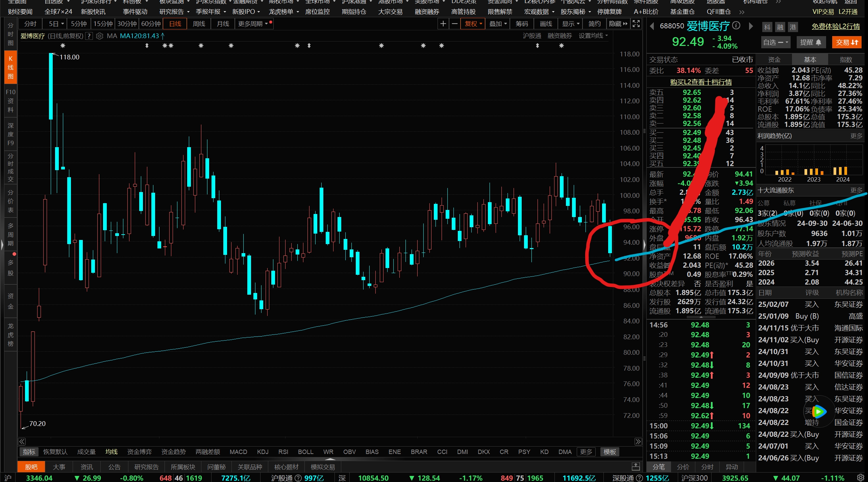868x482 pixels.
Task: Go to next stock with right arrow
Action: [x=751, y=26]
